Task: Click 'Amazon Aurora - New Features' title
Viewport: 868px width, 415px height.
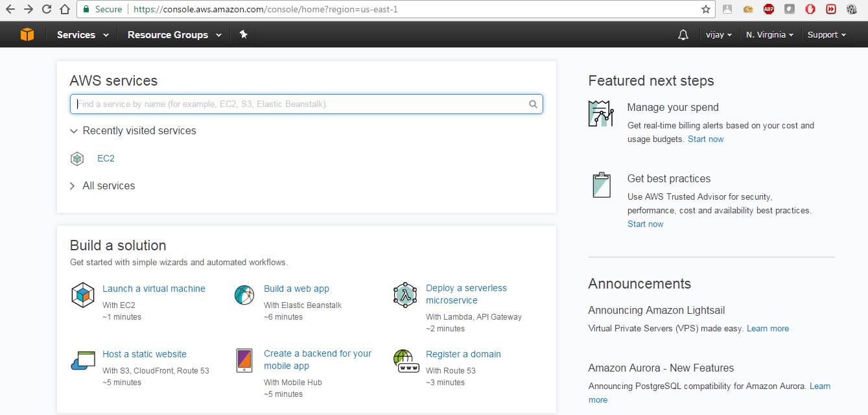Action: point(661,368)
